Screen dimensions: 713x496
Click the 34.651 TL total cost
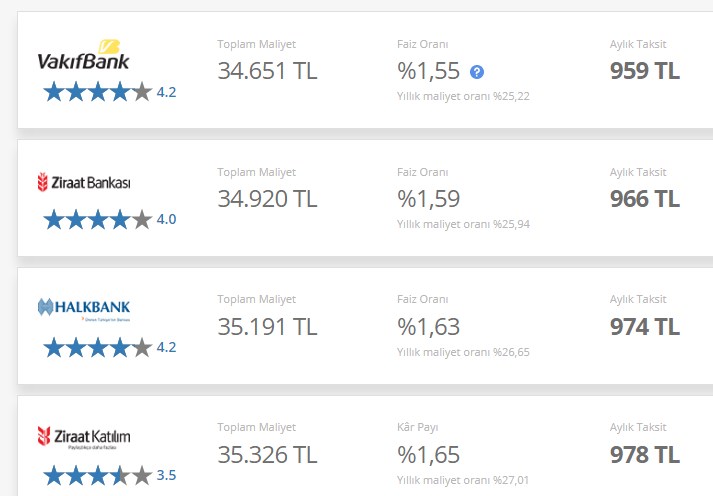[x=267, y=71]
